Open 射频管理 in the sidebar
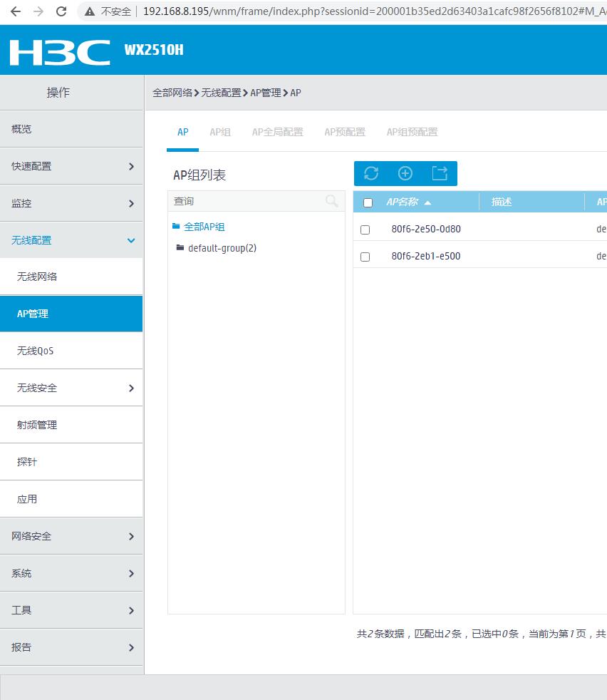The width and height of the screenshot is (607, 700). [x=71, y=425]
